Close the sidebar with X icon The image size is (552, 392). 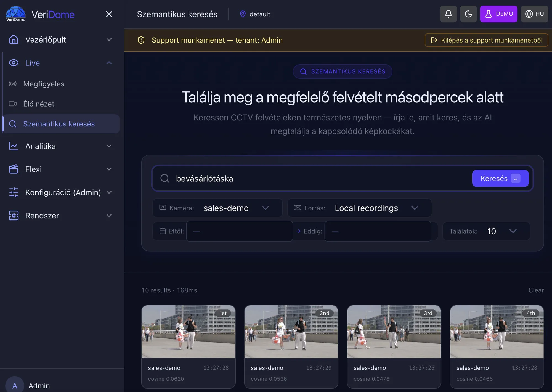(x=109, y=14)
